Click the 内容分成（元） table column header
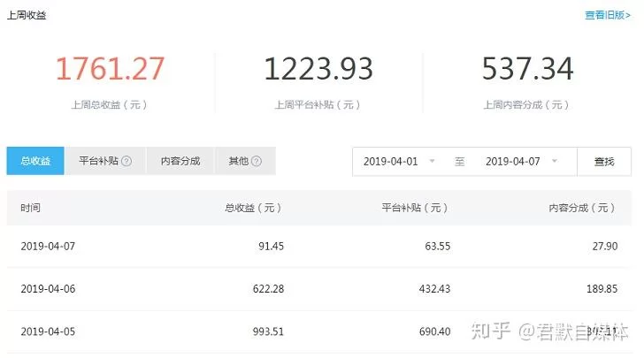This screenshot has width=644, height=358. click(581, 208)
